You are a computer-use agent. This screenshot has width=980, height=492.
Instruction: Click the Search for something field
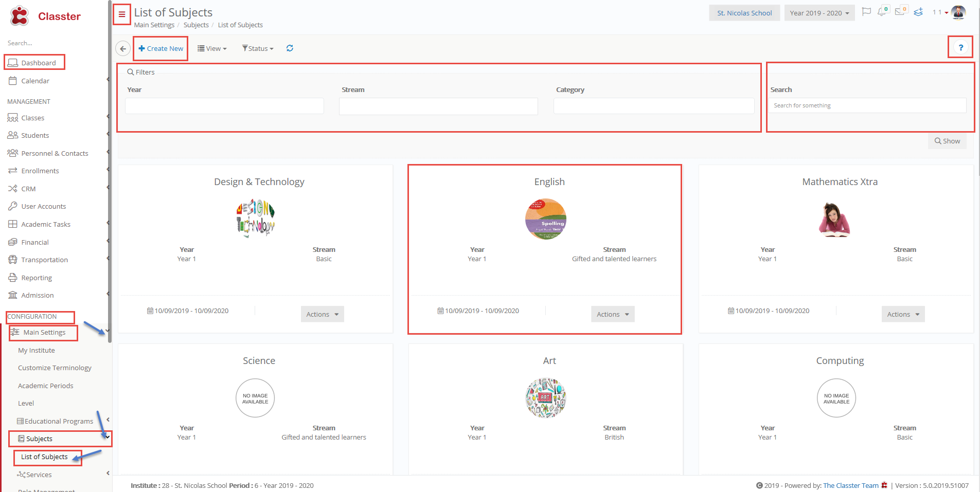click(867, 105)
